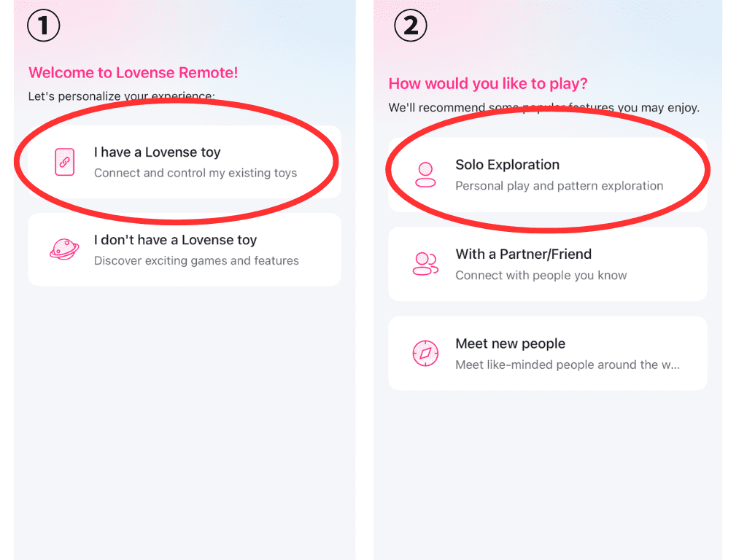This screenshot has width=747, height=560.
Task: Click "Discover exciting games and features" subtitle
Action: [196, 260]
